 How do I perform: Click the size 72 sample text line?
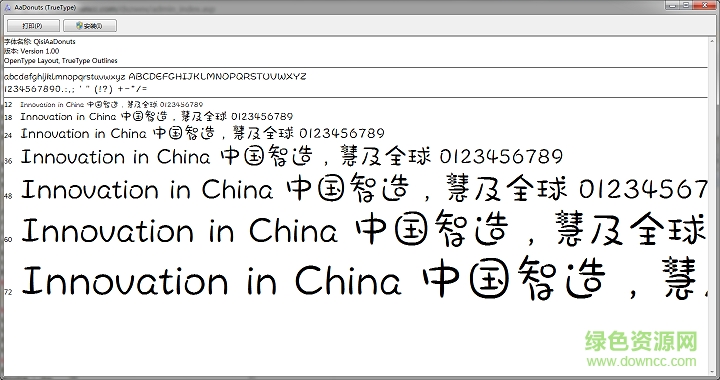364,280
